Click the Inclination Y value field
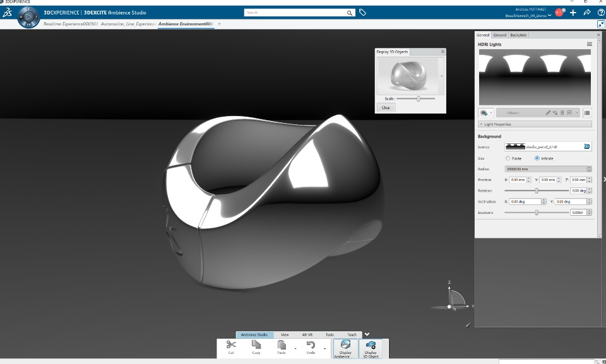The image size is (606, 364). (x=571, y=201)
